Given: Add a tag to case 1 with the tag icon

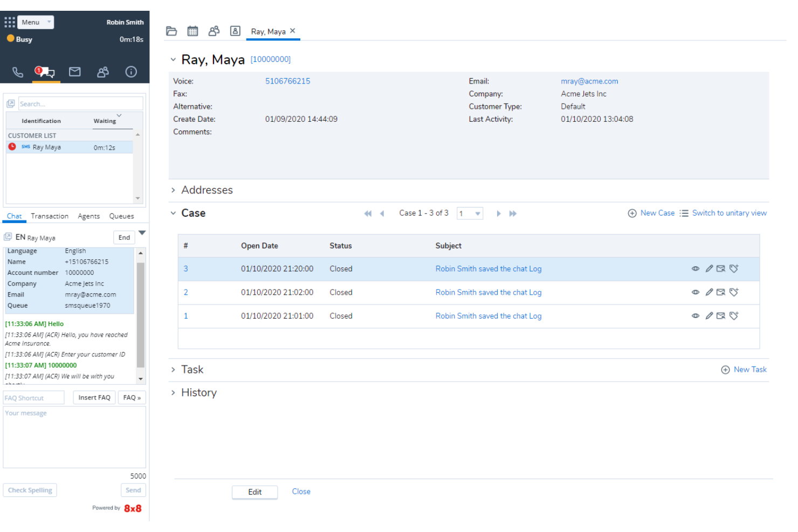Looking at the screenshot, I should point(734,316).
